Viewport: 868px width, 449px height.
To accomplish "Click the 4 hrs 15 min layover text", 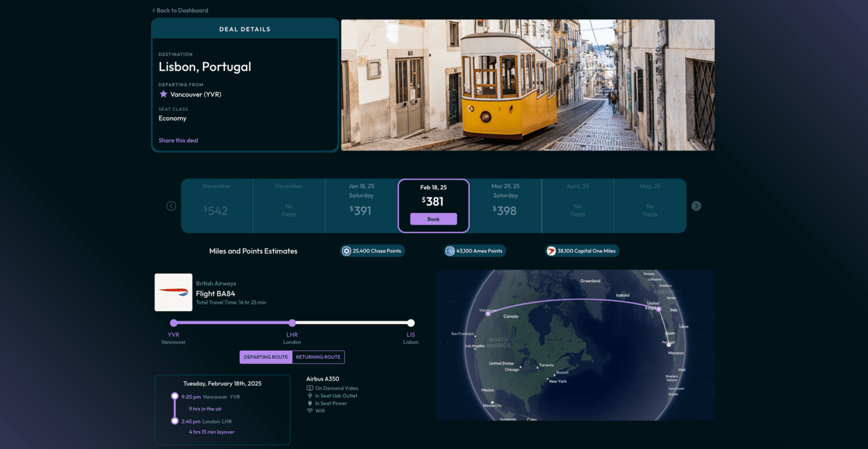I will click(x=212, y=432).
